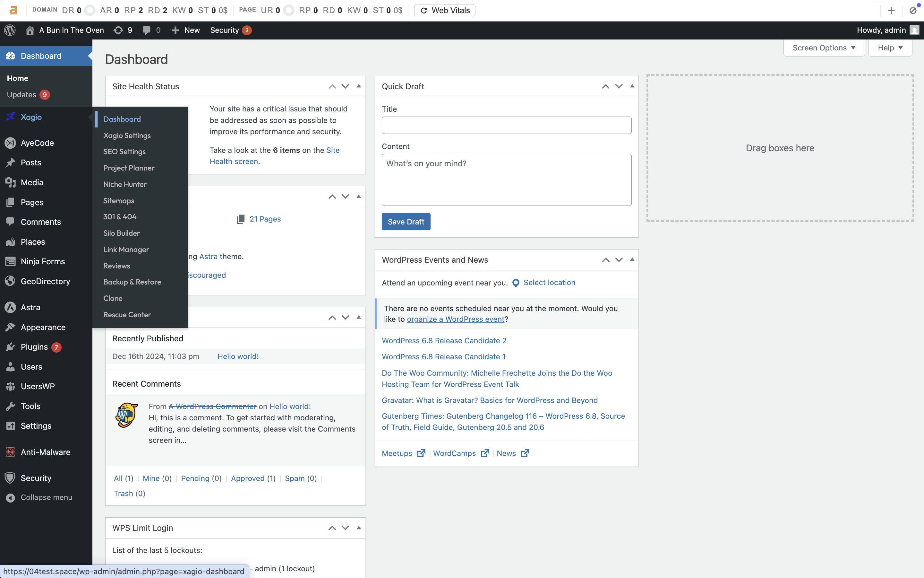Image resolution: width=924 pixels, height=578 pixels.
Task: Open Niche Hunter submenu item
Action: 125,184
